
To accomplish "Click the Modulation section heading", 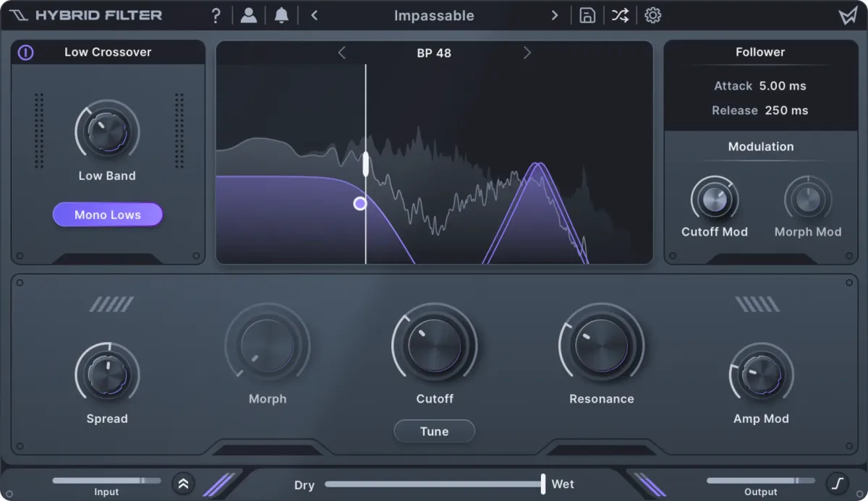I will click(761, 147).
